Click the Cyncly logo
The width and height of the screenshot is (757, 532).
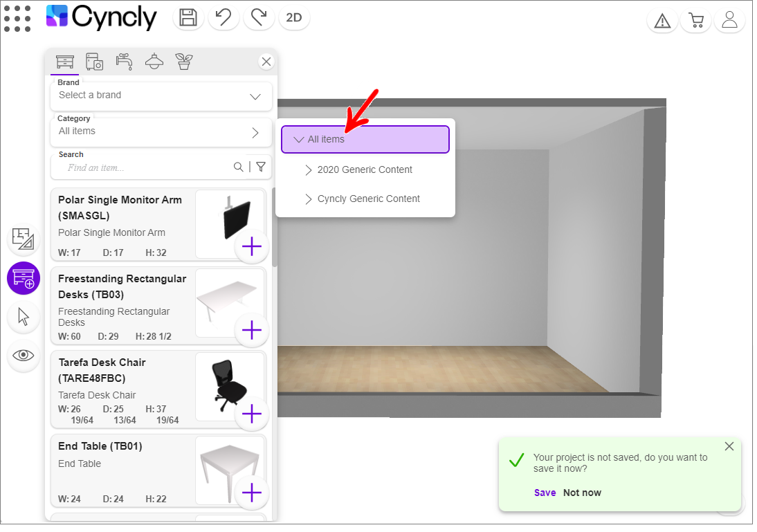tap(102, 17)
